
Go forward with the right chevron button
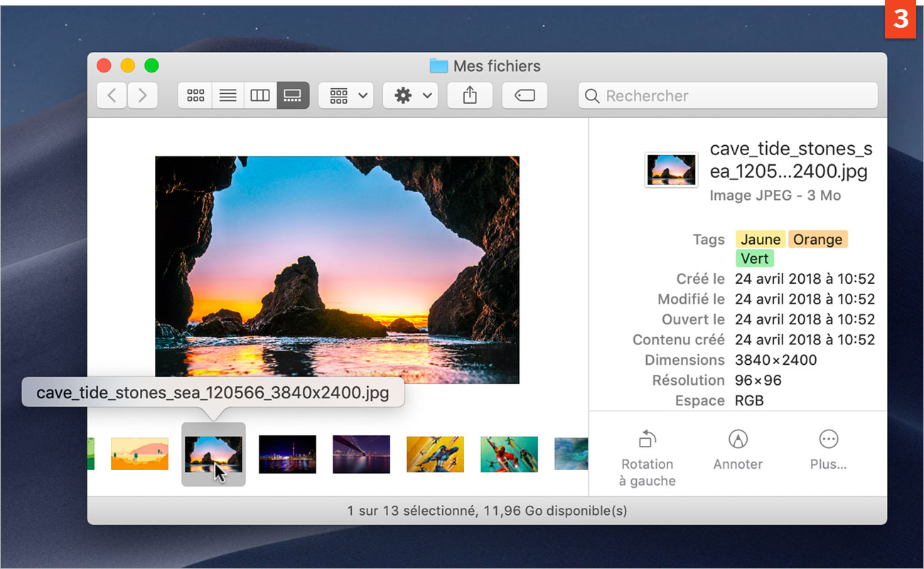(x=143, y=95)
